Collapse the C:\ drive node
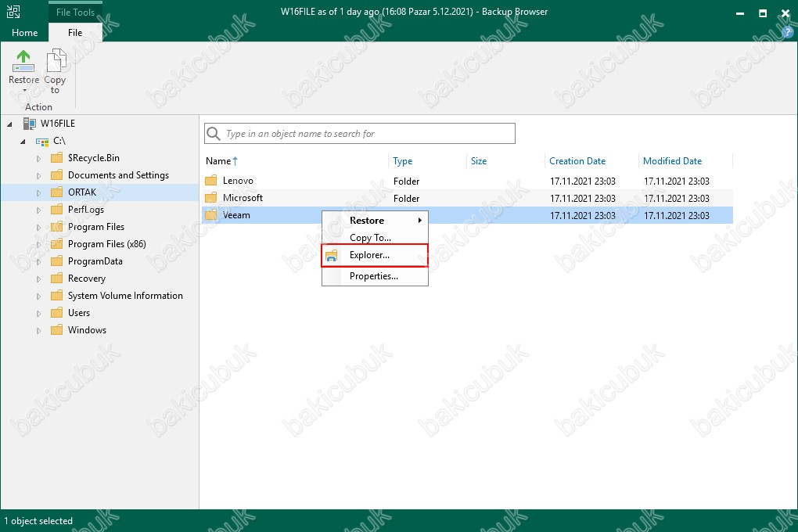The height and width of the screenshot is (532, 798). point(23,142)
